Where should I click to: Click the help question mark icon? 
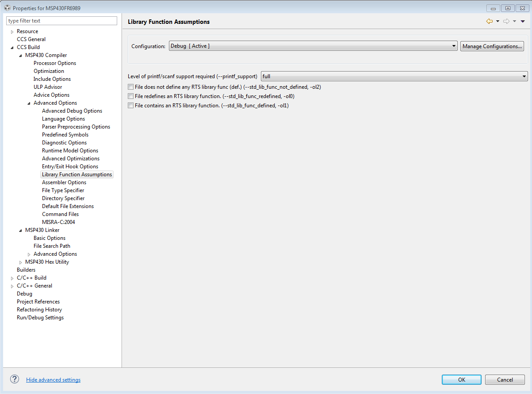[15, 379]
